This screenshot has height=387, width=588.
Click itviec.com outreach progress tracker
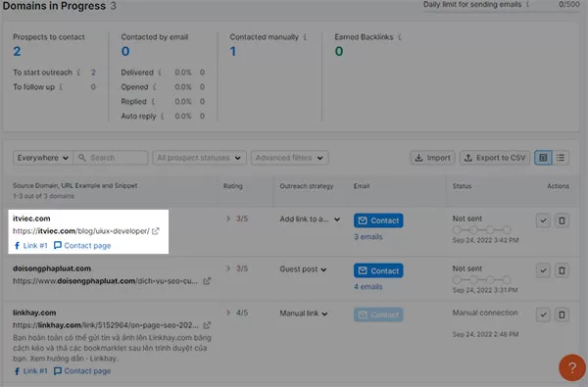pos(481,229)
